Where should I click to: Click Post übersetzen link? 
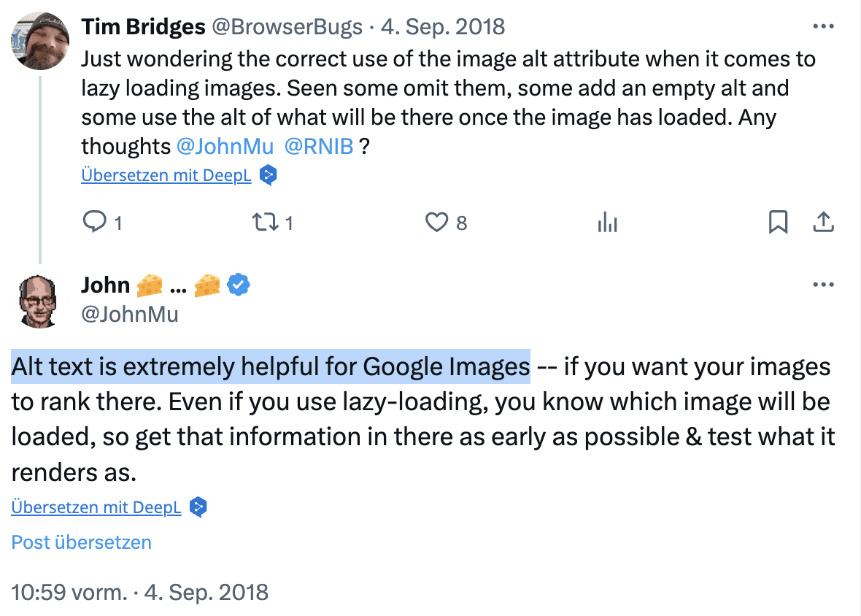tap(81, 542)
